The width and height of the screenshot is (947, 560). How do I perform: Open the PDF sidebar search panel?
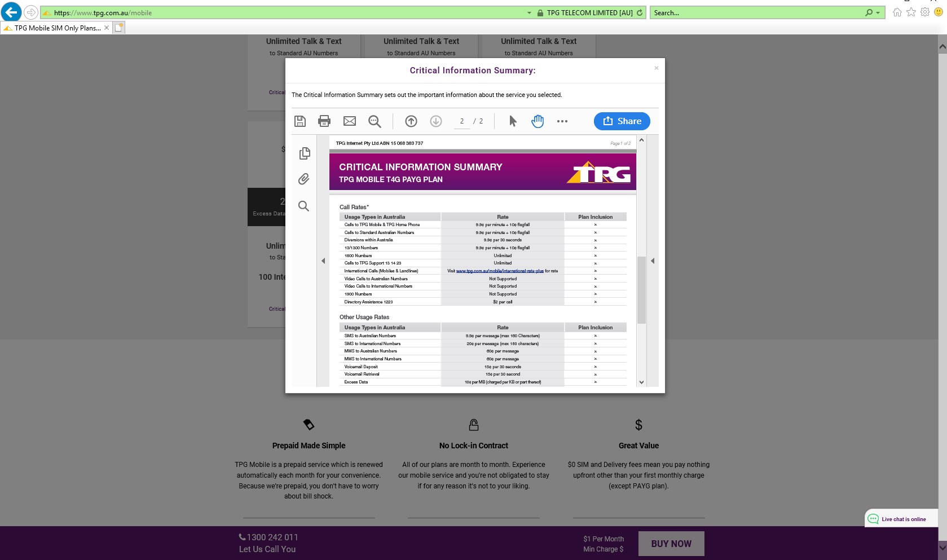(303, 206)
